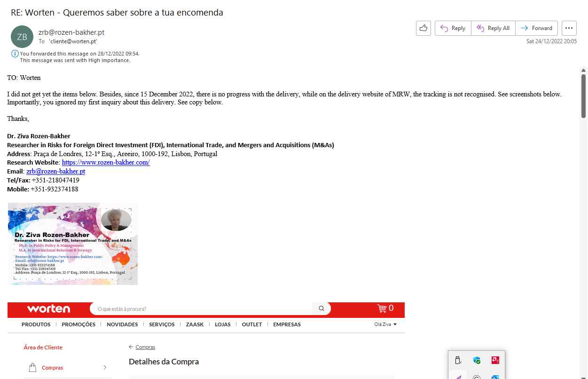Click the message vertical scrollbar thumb

point(583,95)
